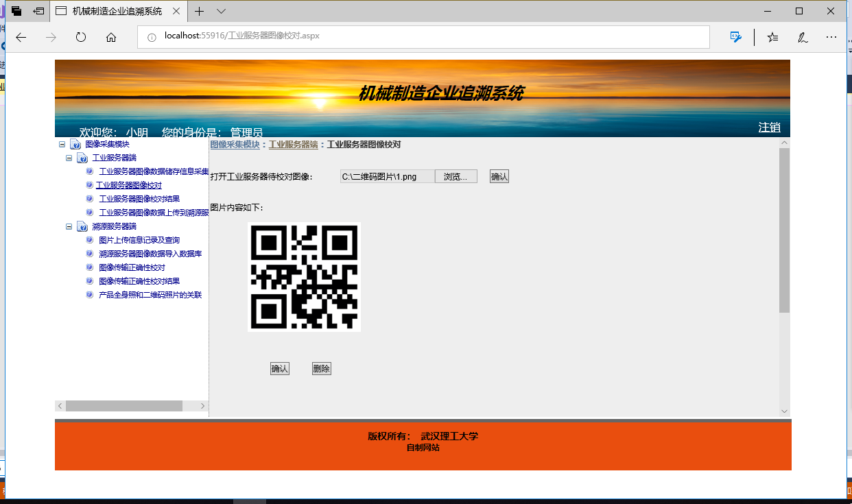This screenshot has width=852, height=504.
Task: Click the page info icon in address bar
Action: (152, 37)
